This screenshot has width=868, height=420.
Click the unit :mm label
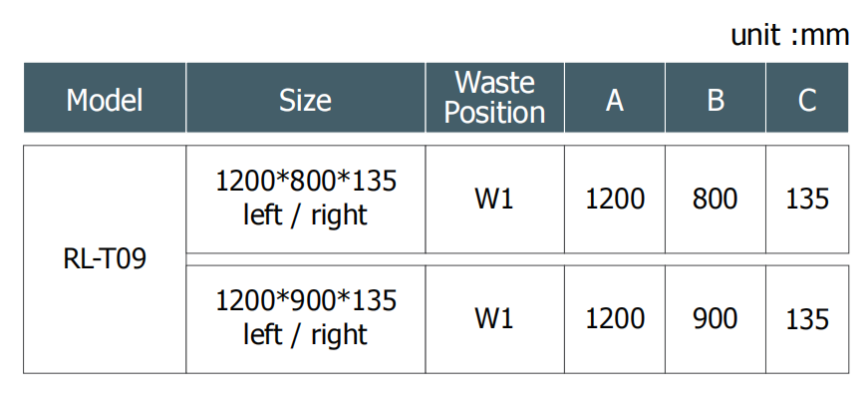(x=789, y=36)
